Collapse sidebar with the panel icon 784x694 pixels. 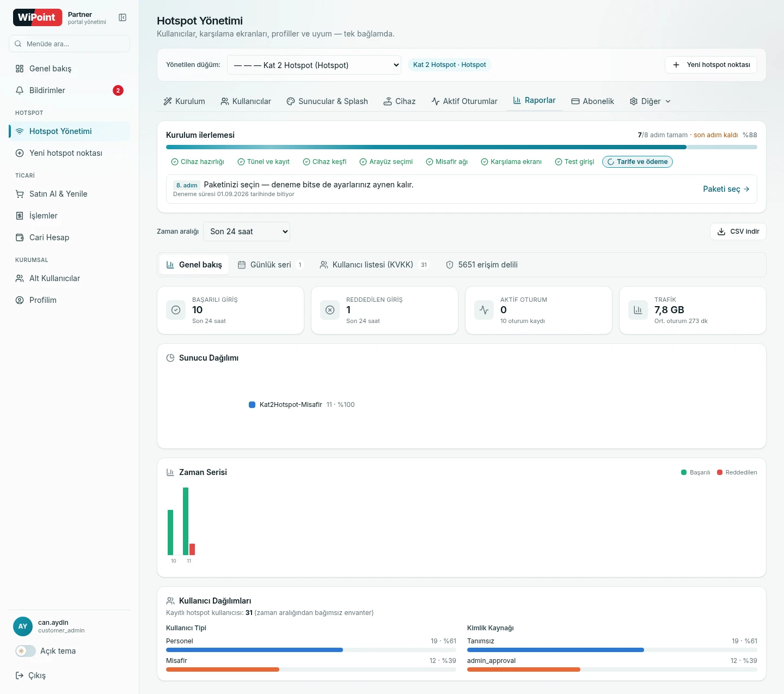[x=122, y=17]
